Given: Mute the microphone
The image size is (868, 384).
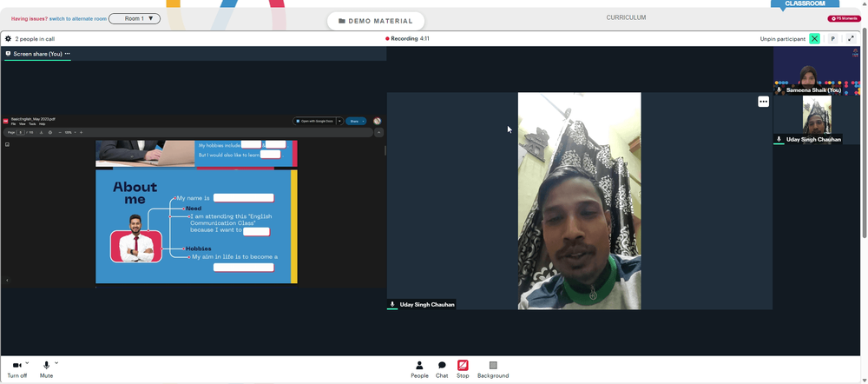Looking at the screenshot, I should pos(47,369).
